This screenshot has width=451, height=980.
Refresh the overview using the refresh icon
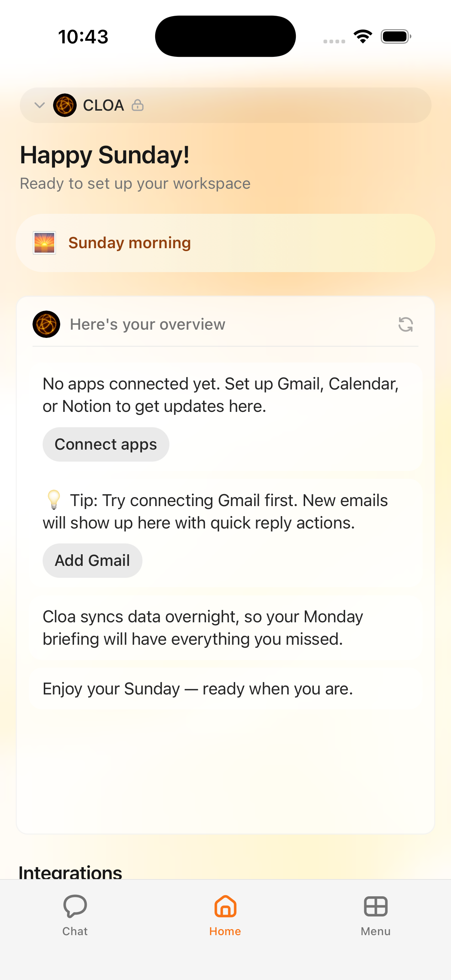405,324
